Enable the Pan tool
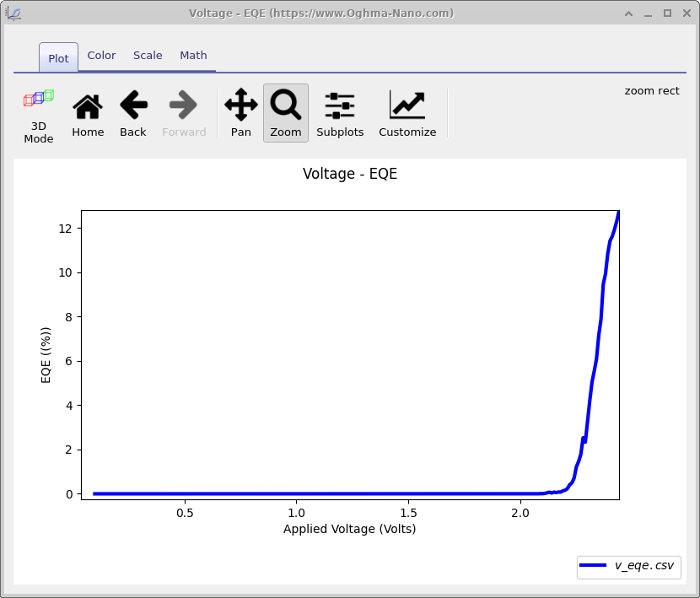 (x=241, y=112)
